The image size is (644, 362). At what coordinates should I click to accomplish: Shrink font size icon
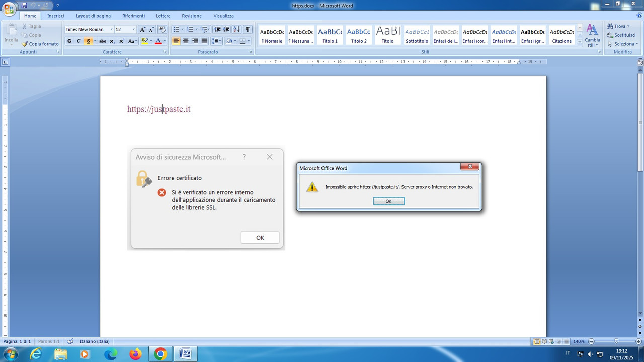(x=151, y=30)
